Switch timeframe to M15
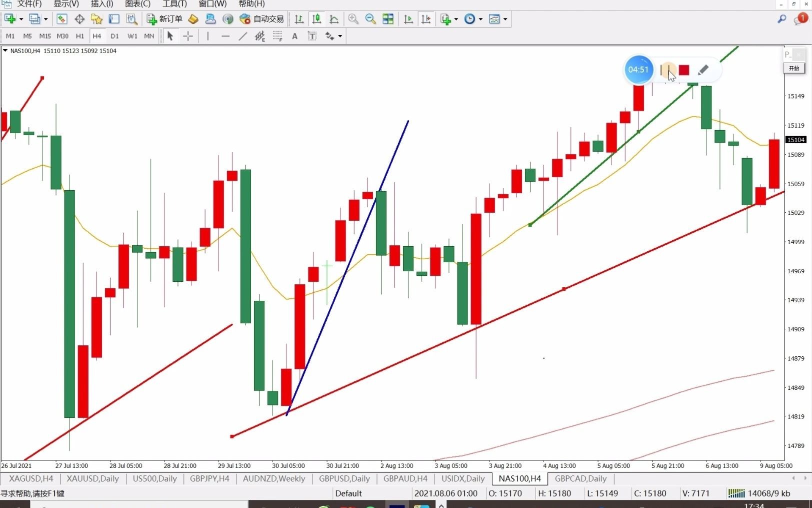Screen dimensions: 812x508 (45, 36)
